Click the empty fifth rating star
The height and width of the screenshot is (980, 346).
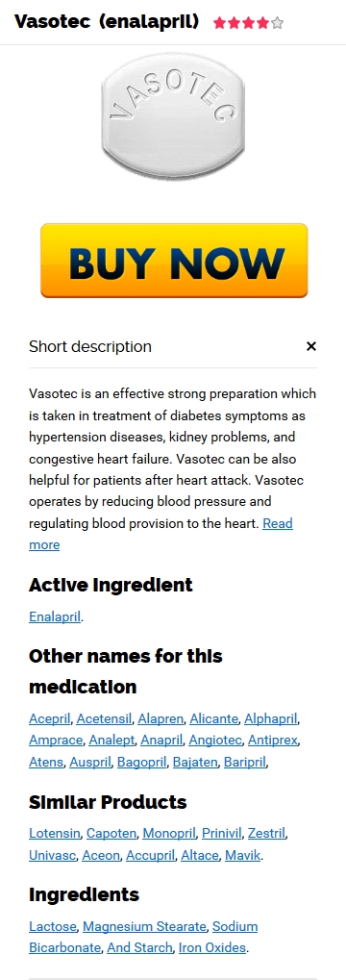click(x=278, y=24)
